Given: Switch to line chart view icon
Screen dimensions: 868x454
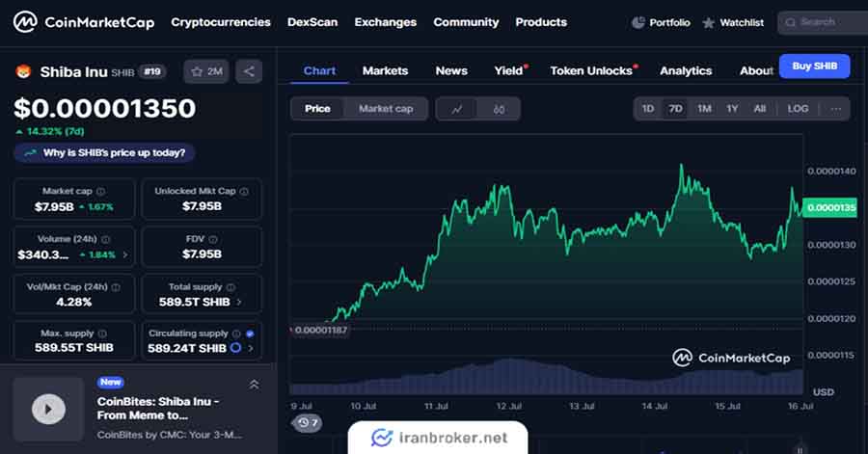Looking at the screenshot, I should pos(457,109).
